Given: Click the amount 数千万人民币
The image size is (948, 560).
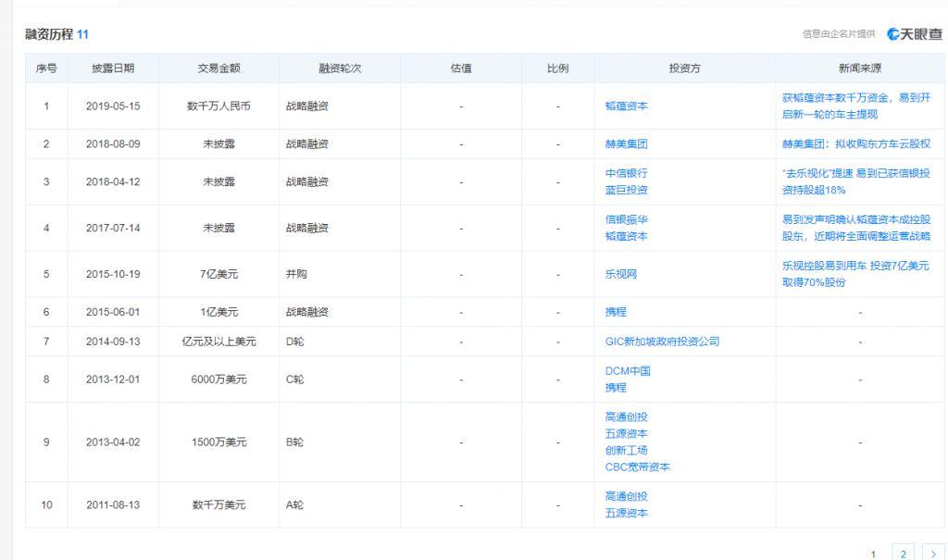Looking at the screenshot, I should [x=218, y=106].
